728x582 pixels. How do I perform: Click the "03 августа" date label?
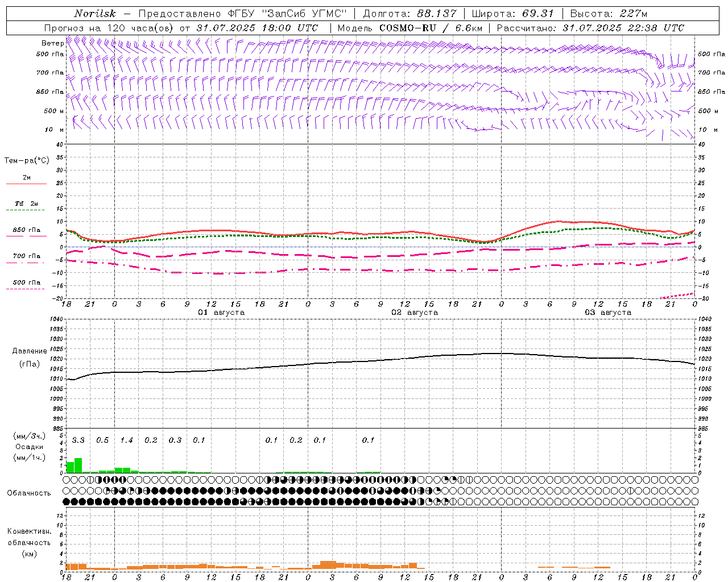pos(608,313)
